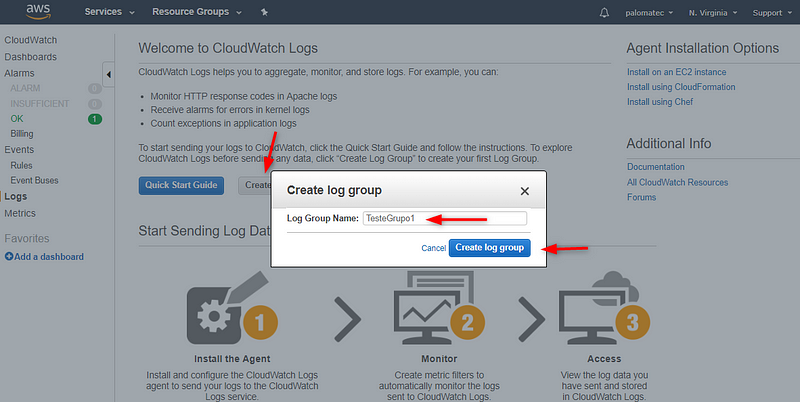Image resolution: width=800 pixels, height=402 pixels.
Task: Open the Resource Groups dropdown
Action: point(196,12)
